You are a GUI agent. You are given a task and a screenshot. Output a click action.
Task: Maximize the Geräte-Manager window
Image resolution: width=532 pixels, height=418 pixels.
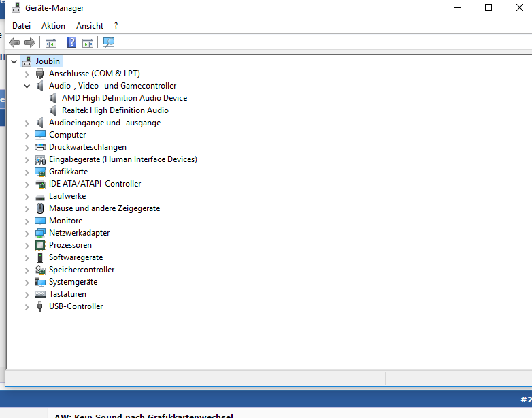tap(488, 7)
